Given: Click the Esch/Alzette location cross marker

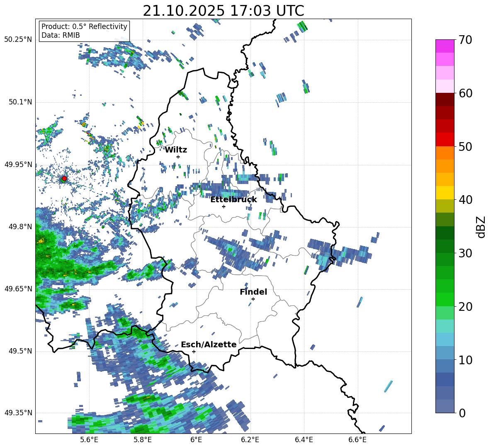Looking at the screenshot, I should tap(194, 351).
